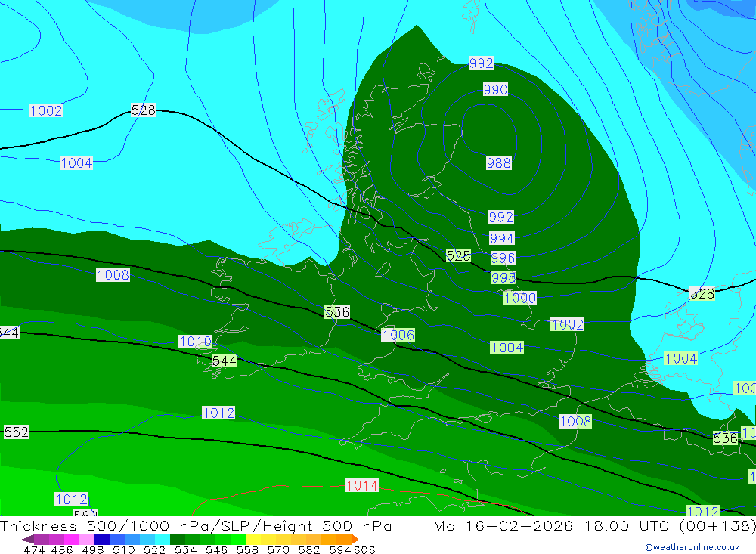The width and height of the screenshot is (756, 554).
Task: Select the 1008 label over the continent
Action: [x=575, y=422]
